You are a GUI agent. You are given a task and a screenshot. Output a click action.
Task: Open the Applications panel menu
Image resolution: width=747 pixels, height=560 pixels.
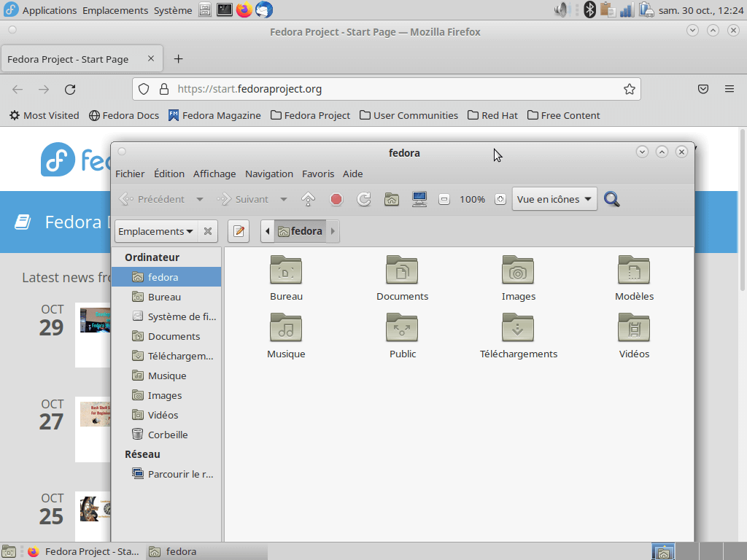click(x=41, y=10)
